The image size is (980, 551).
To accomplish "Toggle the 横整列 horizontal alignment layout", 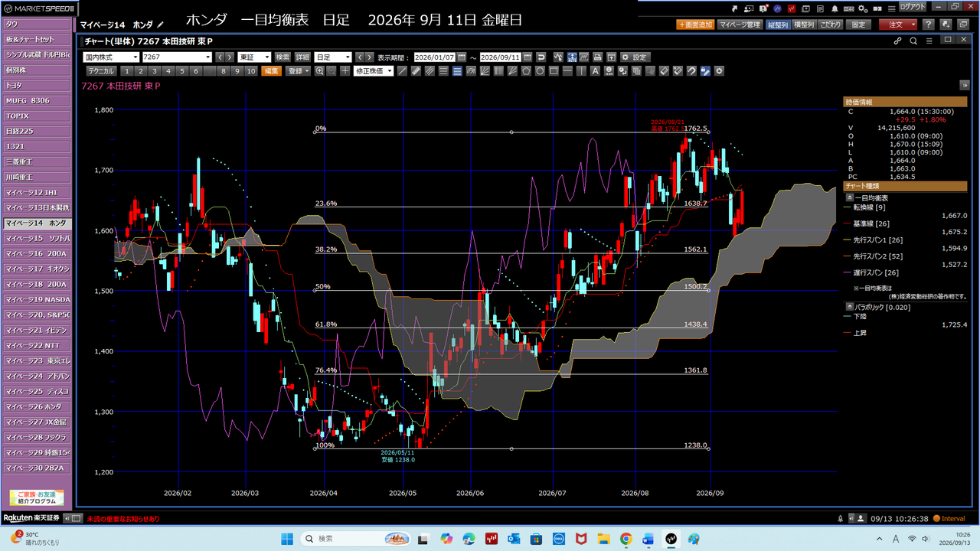I will pos(804,24).
